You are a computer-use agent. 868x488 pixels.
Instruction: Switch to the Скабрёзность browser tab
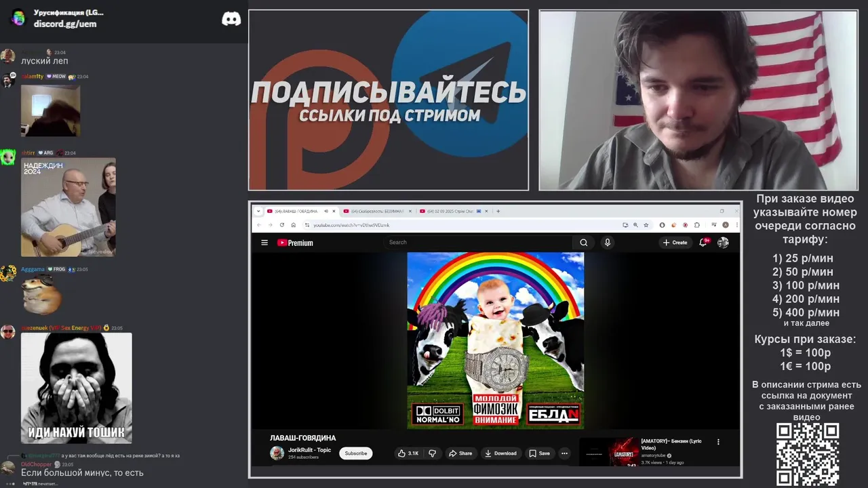pos(377,211)
